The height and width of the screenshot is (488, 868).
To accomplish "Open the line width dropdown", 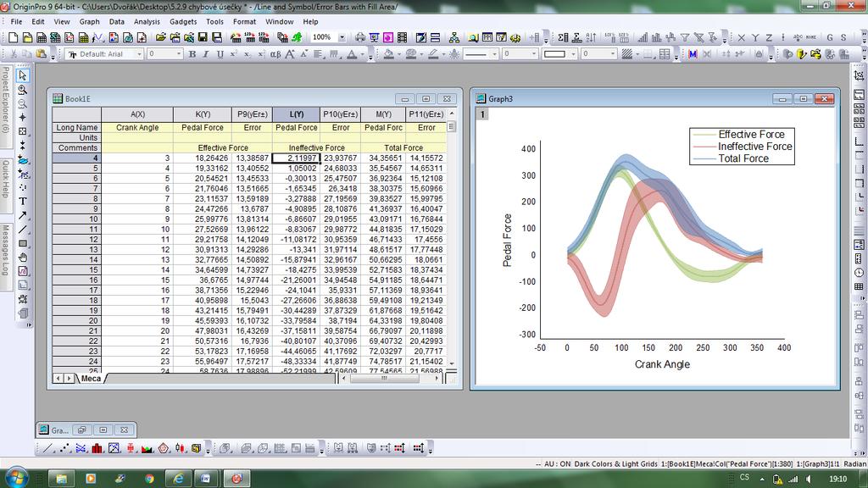I will pyautogui.click(x=534, y=54).
